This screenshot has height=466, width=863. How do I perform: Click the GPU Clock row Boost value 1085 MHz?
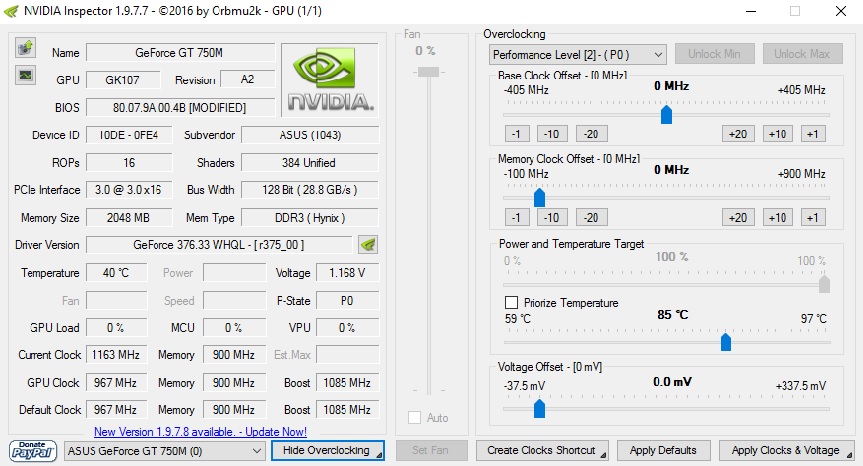tap(347, 382)
